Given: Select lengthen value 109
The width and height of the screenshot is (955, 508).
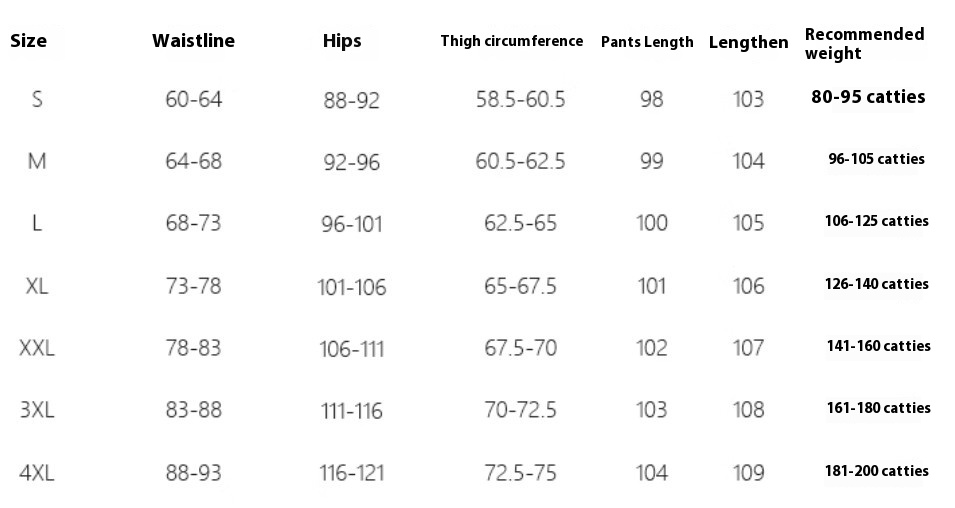Looking at the screenshot, I should pos(749,473).
